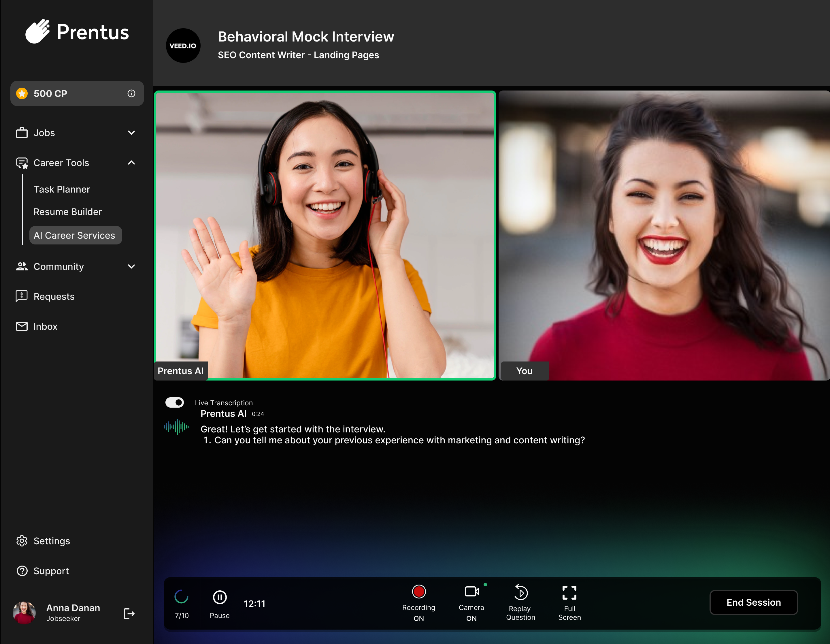Collapse the Career Tools chevron
The image size is (830, 644).
pyautogui.click(x=131, y=163)
